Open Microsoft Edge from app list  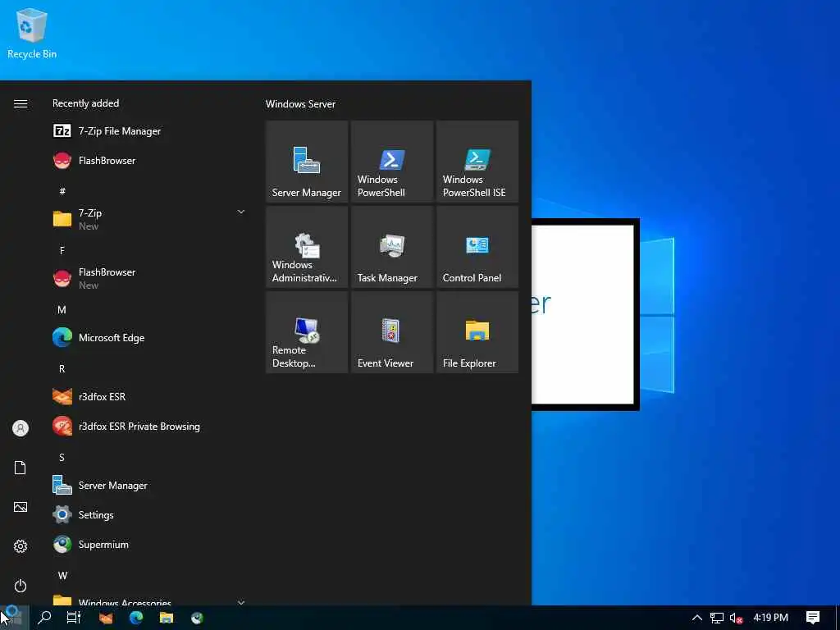148,337
